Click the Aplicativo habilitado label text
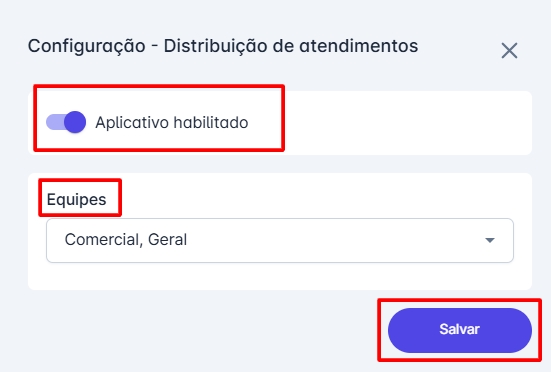The image size is (551, 372). click(x=171, y=123)
